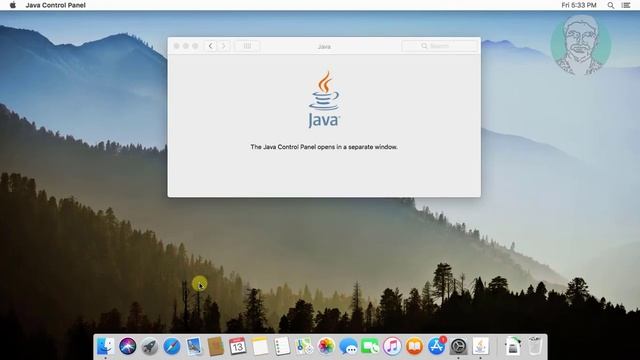
Task: Open System Preferences gear in dock
Action: (458, 347)
